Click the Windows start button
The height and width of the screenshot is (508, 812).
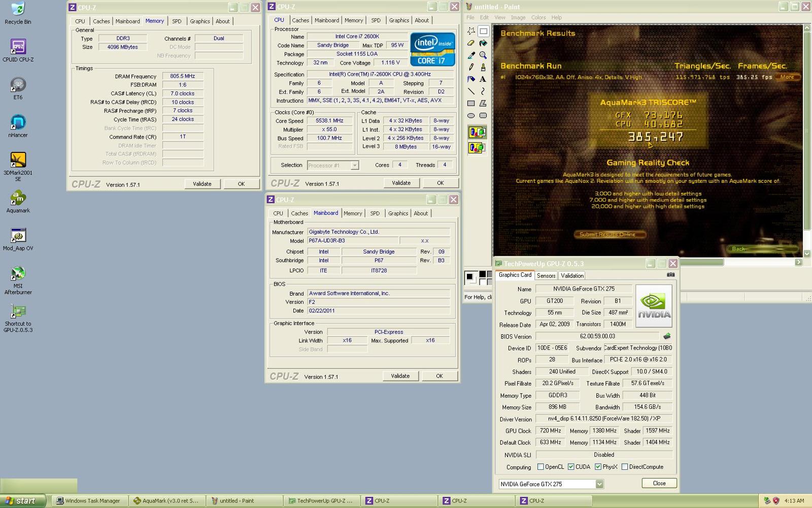23,500
